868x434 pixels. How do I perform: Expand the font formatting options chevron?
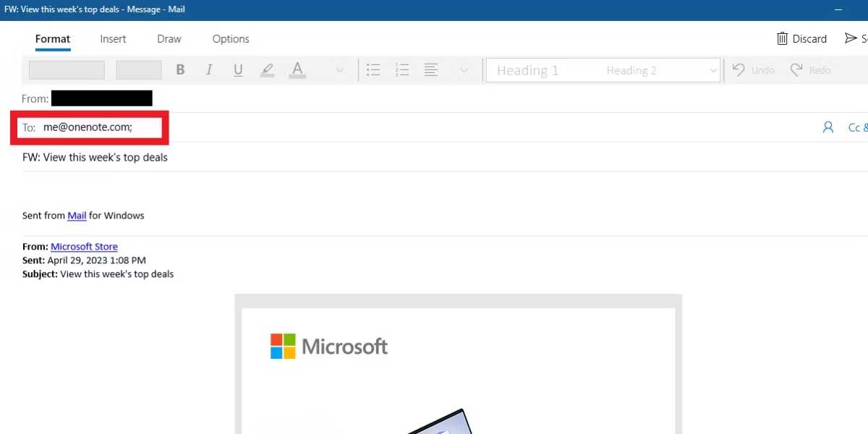(339, 69)
